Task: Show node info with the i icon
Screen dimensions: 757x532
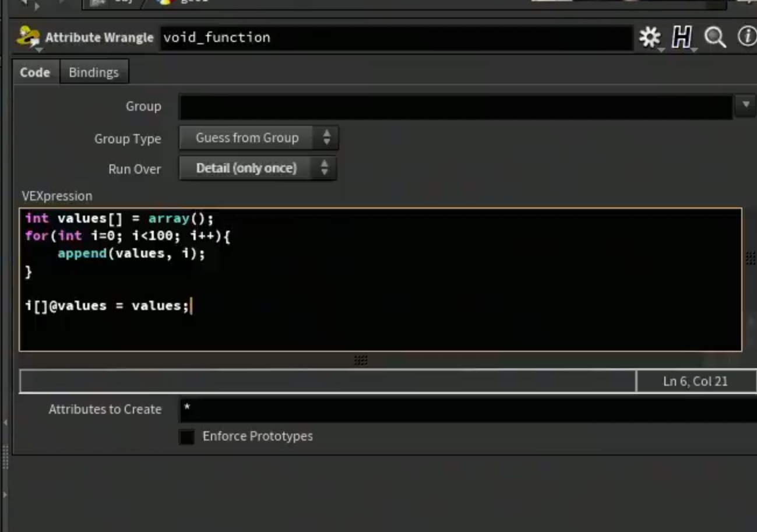Action: pyautogui.click(x=747, y=37)
